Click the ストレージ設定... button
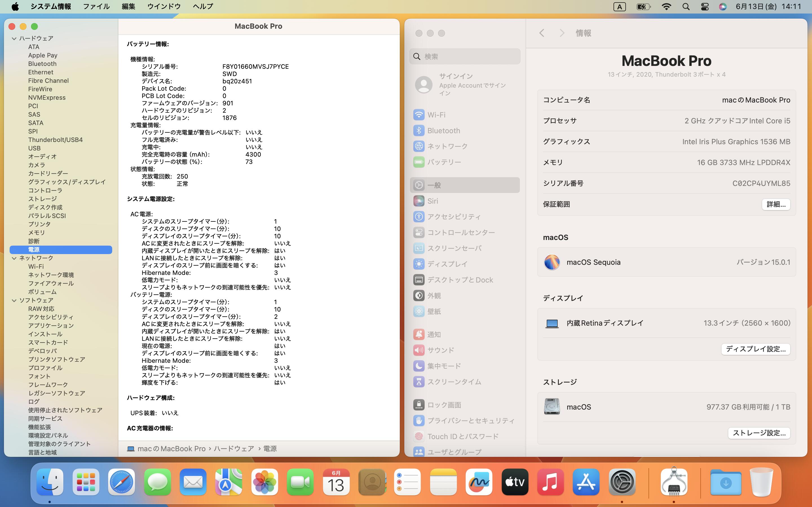The height and width of the screenshot is (507, 812). coord(759,433)
